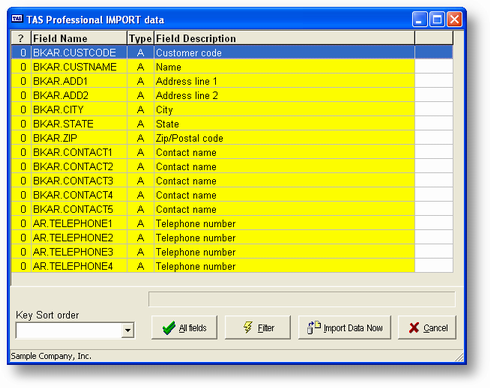
Task: Maximize the TAS Professional IMPORT data window
Action: click(437, 19)
